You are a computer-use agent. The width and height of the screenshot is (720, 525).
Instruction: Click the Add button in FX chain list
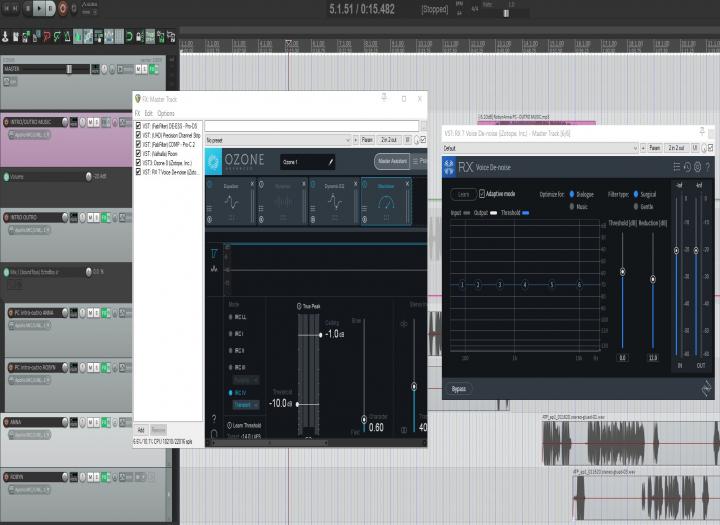(x=141, y=430)
